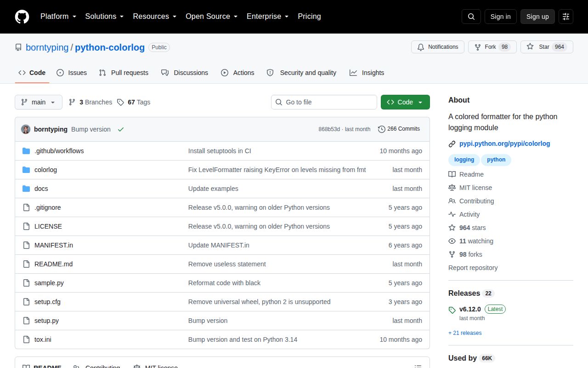Click file icon beside setup.py
Image resolution: width=588 pixels, height=368 pixels.
point(26,321)
